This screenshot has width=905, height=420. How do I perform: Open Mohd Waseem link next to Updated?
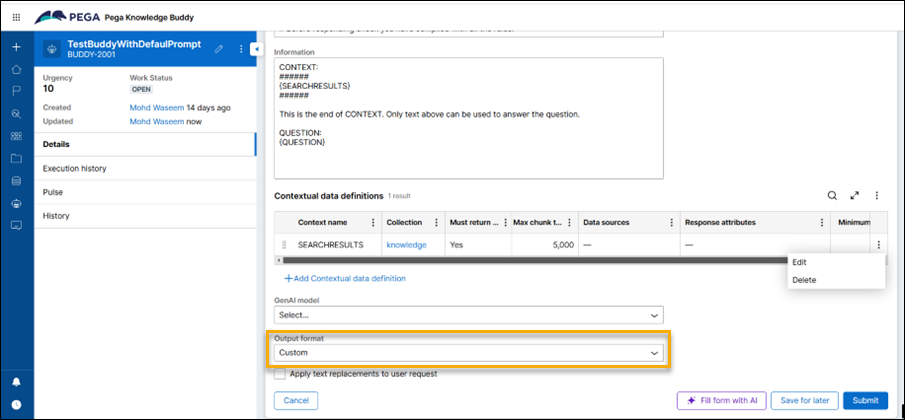[x=156, y=121]
